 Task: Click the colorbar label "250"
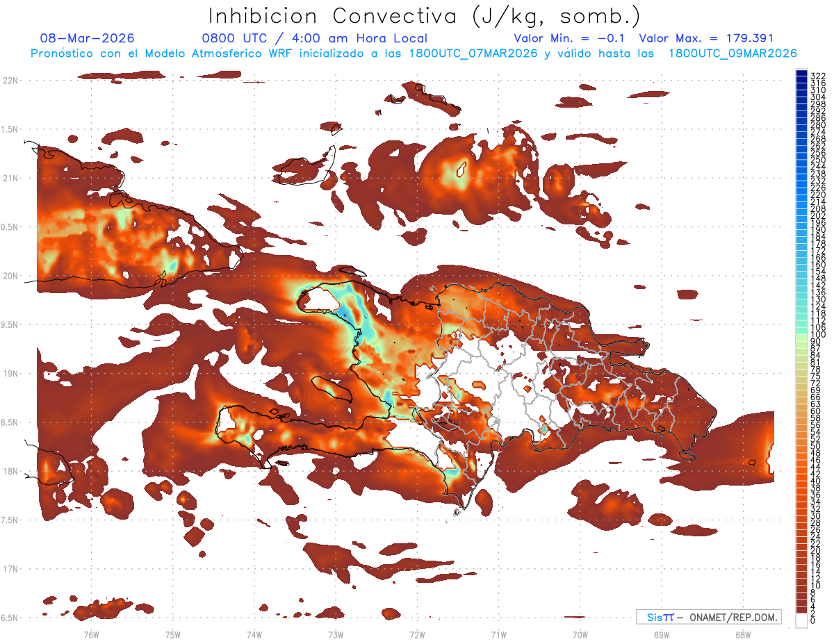817,160
